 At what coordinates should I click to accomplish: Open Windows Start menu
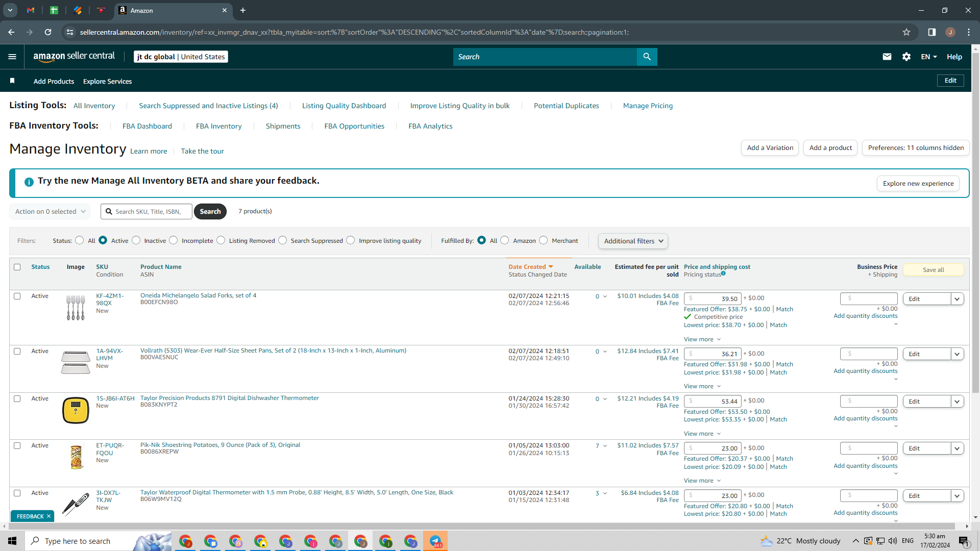[x=12, y=541]
